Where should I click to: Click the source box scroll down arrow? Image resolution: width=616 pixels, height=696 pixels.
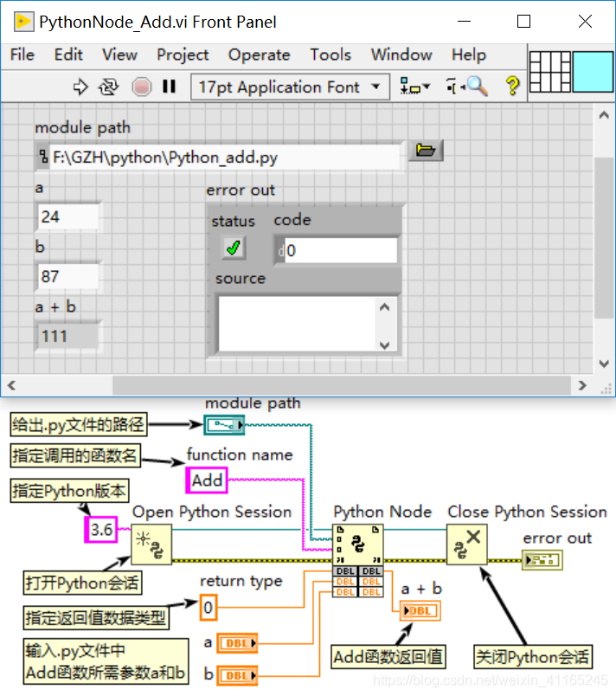(384, 345)
